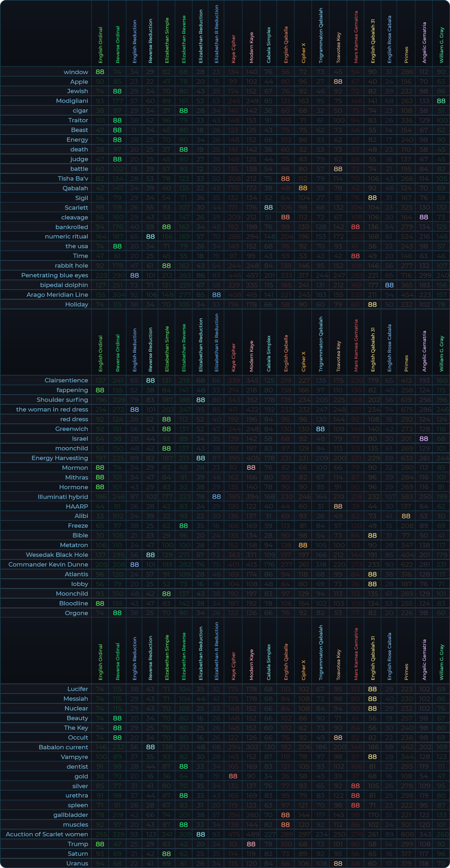
Task: Click the 'Illuminati hybrid' row label
Action: coord(63,497)
